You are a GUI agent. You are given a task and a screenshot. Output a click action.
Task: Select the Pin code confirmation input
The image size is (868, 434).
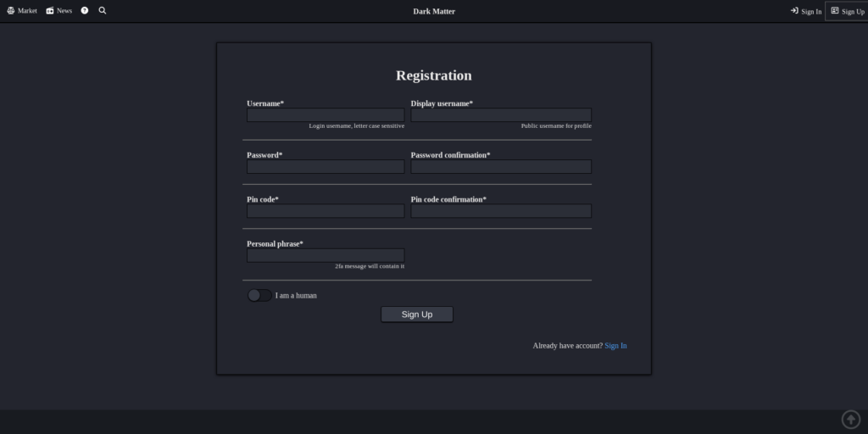click(x=501, y=211)
